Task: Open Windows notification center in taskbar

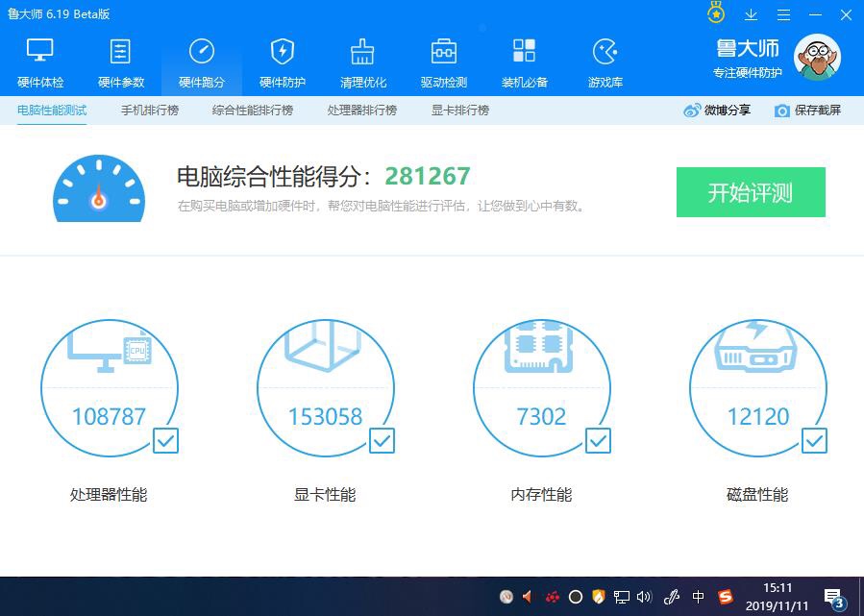Action: [834, 597]
